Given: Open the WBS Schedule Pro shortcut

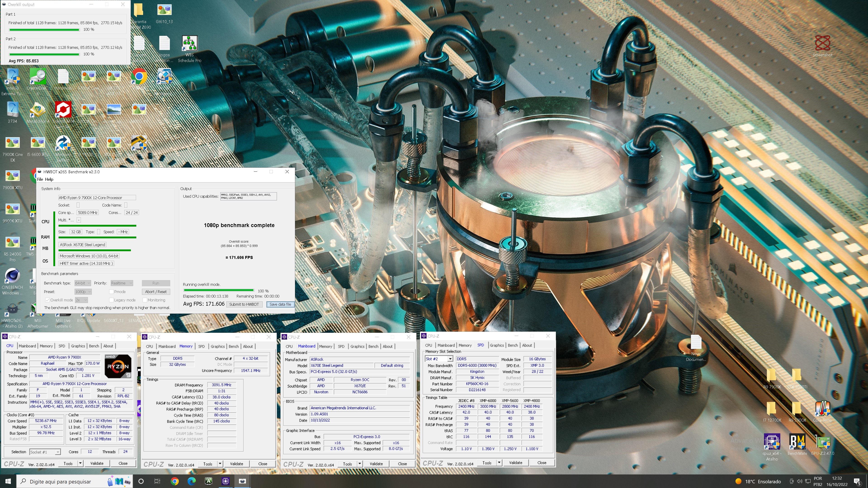Looking at the screenshot, I should [x=189, y=49].
